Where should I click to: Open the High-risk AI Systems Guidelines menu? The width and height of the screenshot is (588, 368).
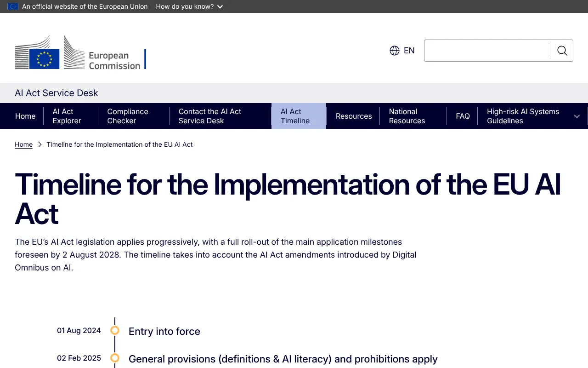pyautogui.click(x=523, y=116)
